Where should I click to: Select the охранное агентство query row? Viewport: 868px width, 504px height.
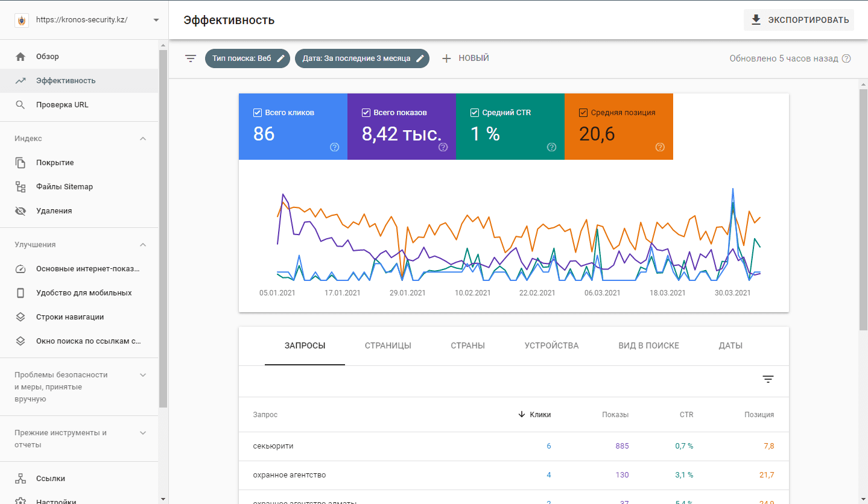click(514, 475)
